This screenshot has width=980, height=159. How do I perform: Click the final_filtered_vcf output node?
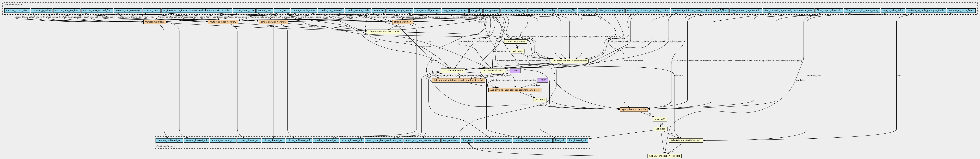[577, 140]
